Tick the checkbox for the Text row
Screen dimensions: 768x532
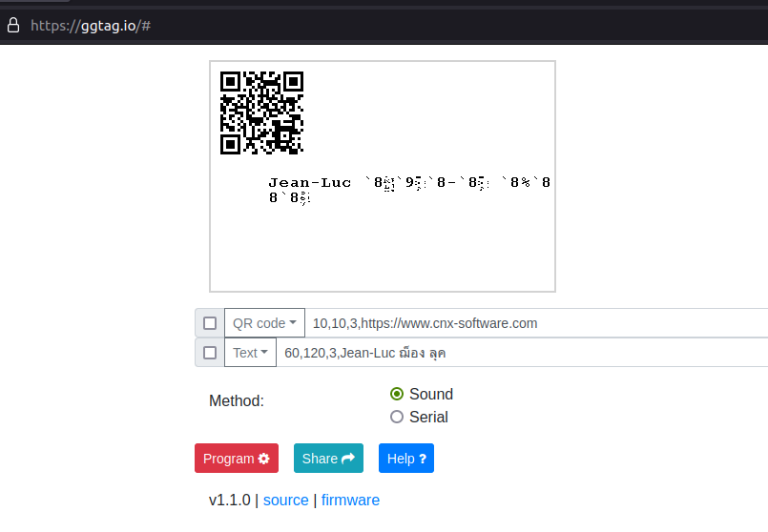210,353
